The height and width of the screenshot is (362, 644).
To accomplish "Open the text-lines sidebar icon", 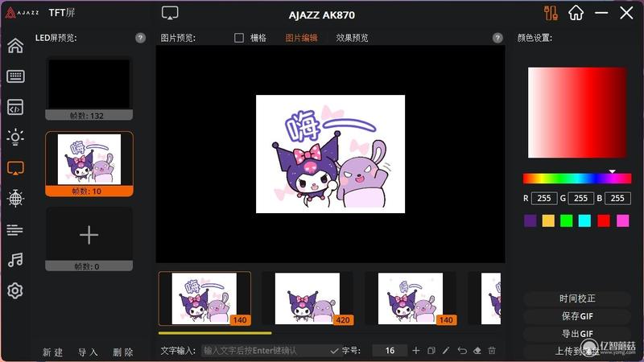I will tap(15, 230).
